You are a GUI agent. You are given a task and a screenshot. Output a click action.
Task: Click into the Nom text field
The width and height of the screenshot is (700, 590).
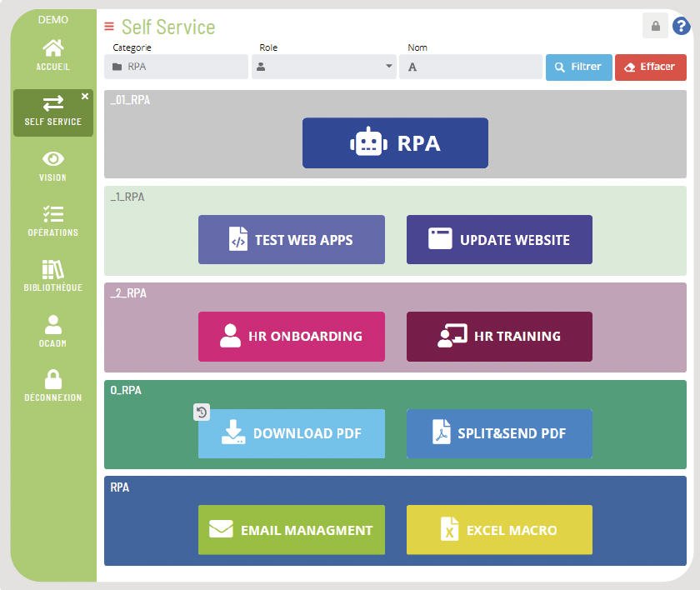tap(471, 67)
